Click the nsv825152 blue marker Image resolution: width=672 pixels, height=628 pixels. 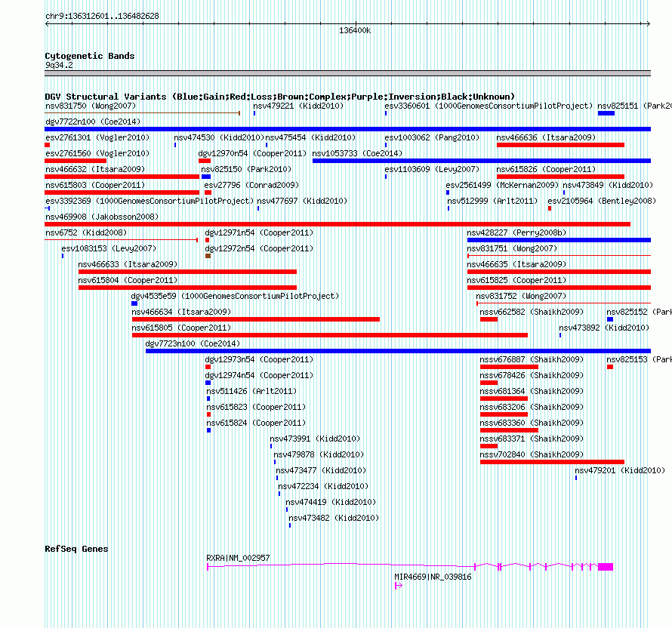[610, 319]
